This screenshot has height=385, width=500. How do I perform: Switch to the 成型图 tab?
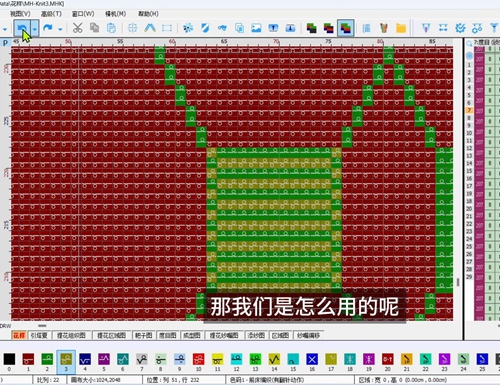coord(191,335)
